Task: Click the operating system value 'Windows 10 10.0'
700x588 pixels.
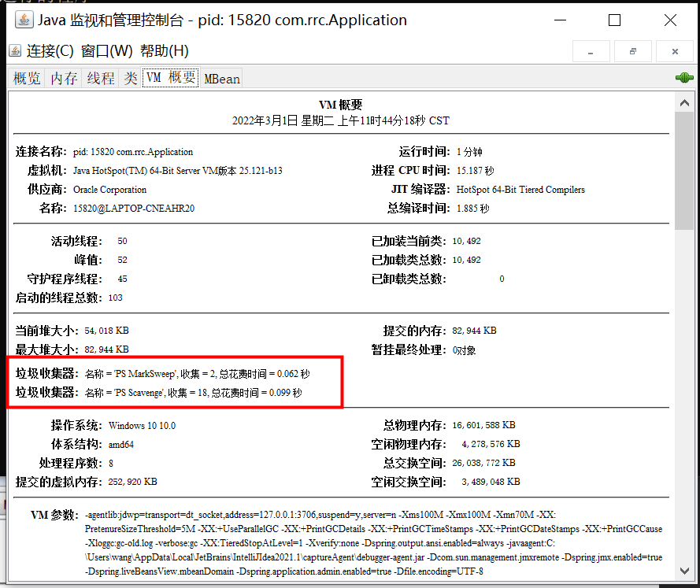Action: click(x=142, y=426)
